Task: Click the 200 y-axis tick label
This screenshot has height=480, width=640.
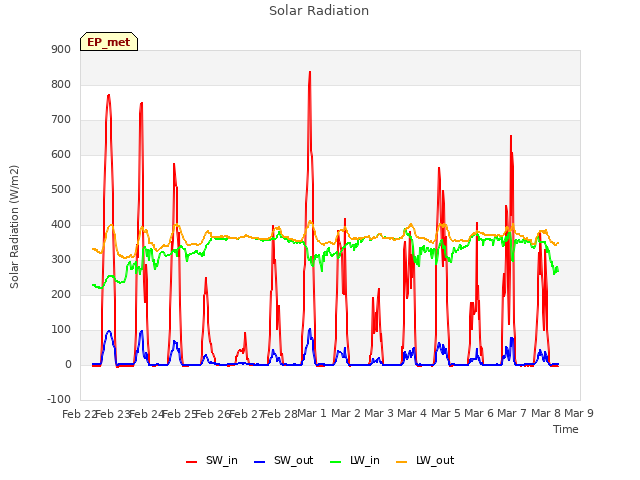Action: coord(61,295)
